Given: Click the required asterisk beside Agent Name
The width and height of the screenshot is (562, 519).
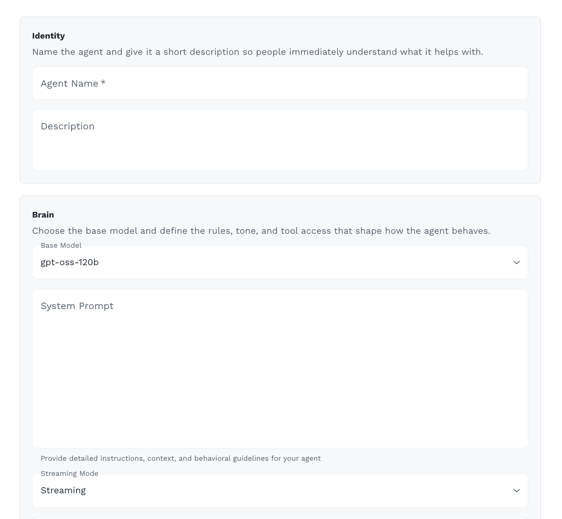Looking at the screenshot, I should point(103,83).
